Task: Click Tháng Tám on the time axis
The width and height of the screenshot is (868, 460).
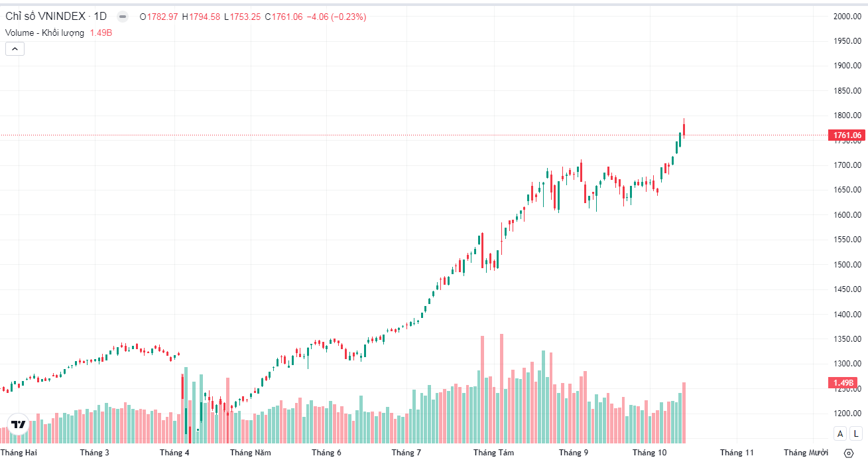Action: pyautogui.click(x=493, y=453)
